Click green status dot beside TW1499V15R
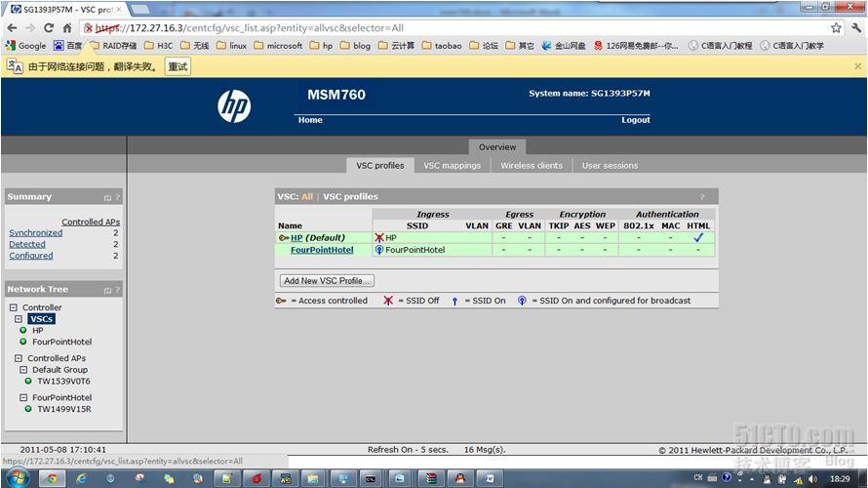Screen dimensions: 868x488 [x=28, y=409]
